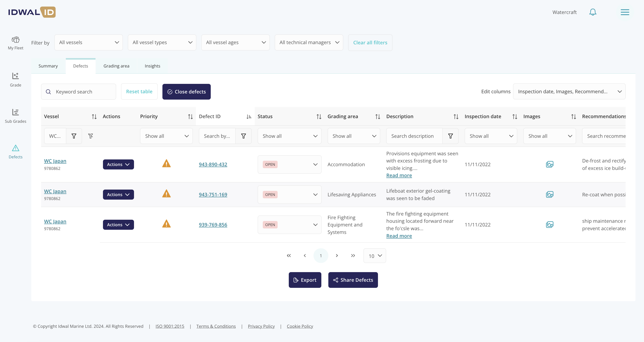Image resolution: width=644 pixels, height=342 pixels.
Task: Open Grade section in sidebar
Action: [16, 79]
